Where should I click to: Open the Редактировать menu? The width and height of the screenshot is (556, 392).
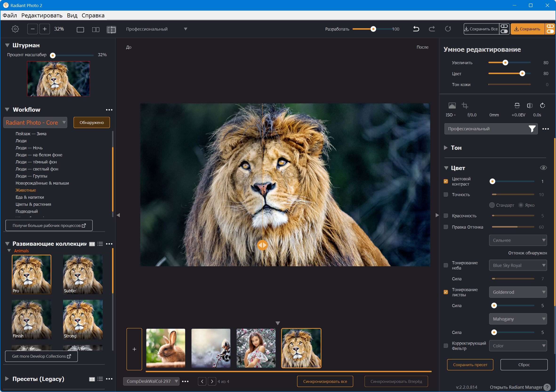click(x=42, y=16)
